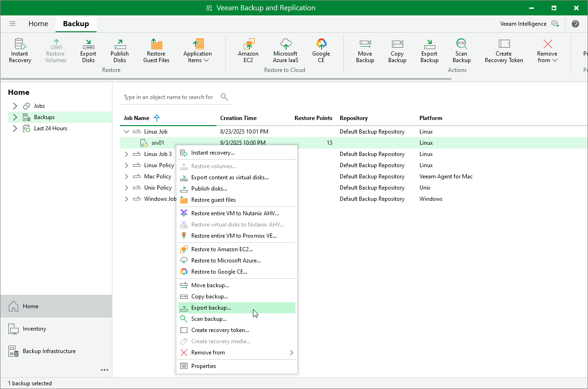
Task: Sort by the Restore Points column
Action: (x=314, y=118)
